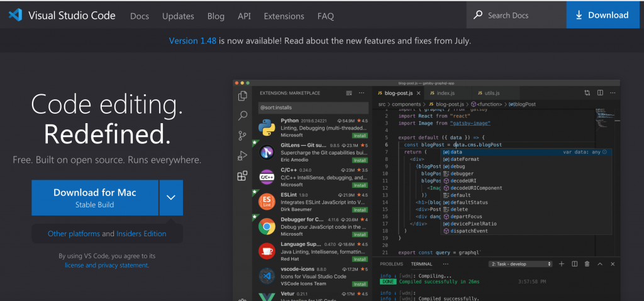The image size is (644, 301).
Task: Follow the Other platforms link
Action: click(74, 234)
